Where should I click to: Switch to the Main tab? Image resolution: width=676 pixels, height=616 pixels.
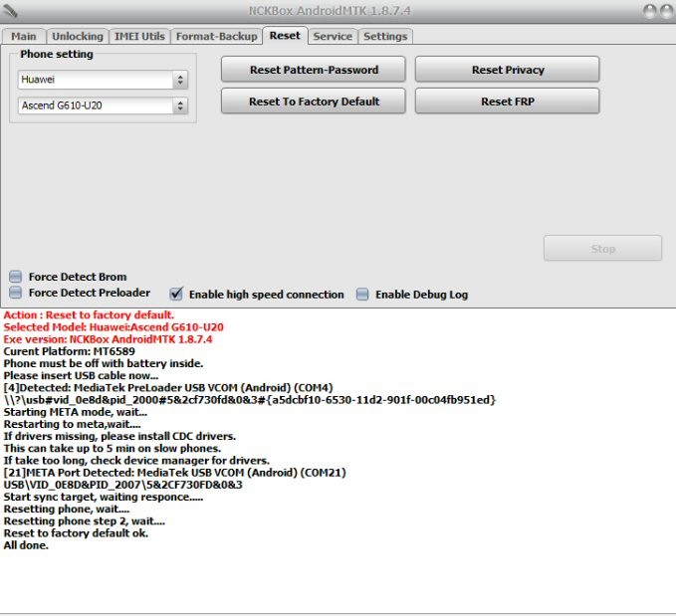[24, 36]
